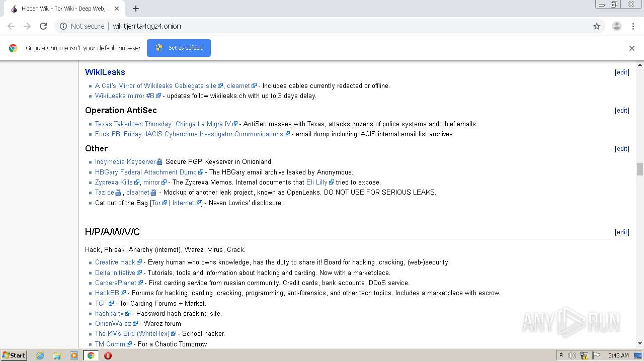Open the Windows Start menu
This screenshot has height=362, width=644.
coord(14,355)
